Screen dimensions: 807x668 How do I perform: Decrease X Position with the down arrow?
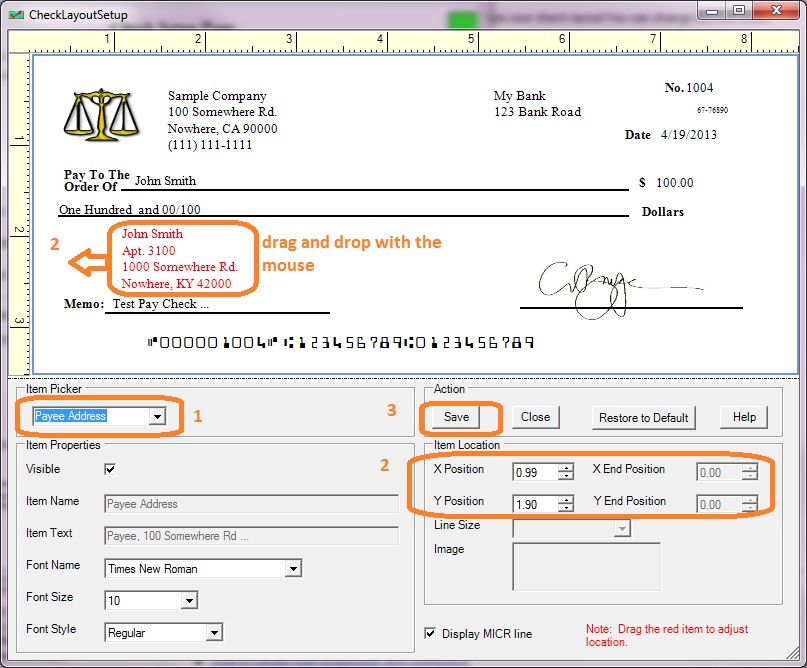click(x=566, y=476)
